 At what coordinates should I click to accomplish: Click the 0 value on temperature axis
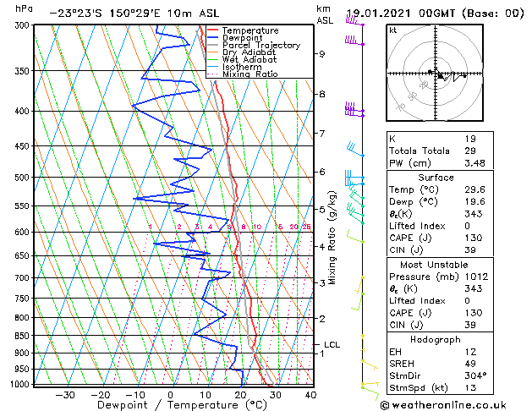coord(171,395)
